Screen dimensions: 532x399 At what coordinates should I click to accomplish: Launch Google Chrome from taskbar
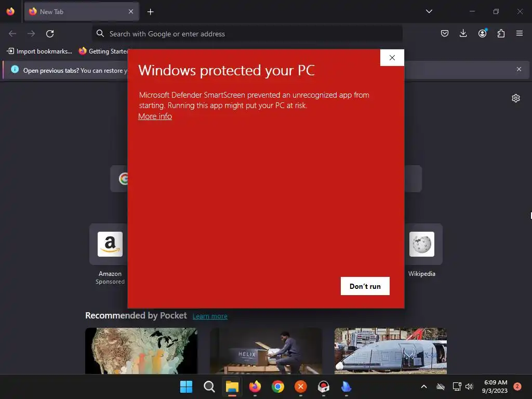pos(278,387)
